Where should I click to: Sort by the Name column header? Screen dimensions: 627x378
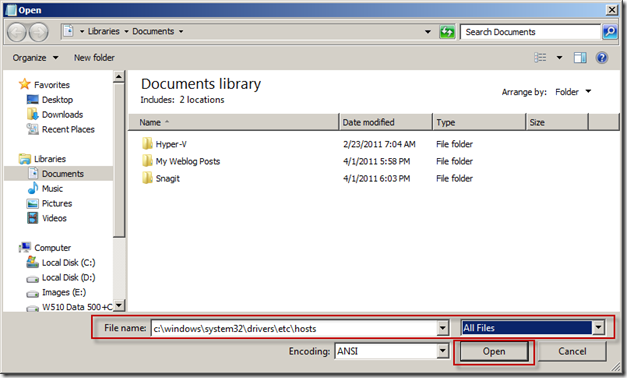[x=234, y=122]
